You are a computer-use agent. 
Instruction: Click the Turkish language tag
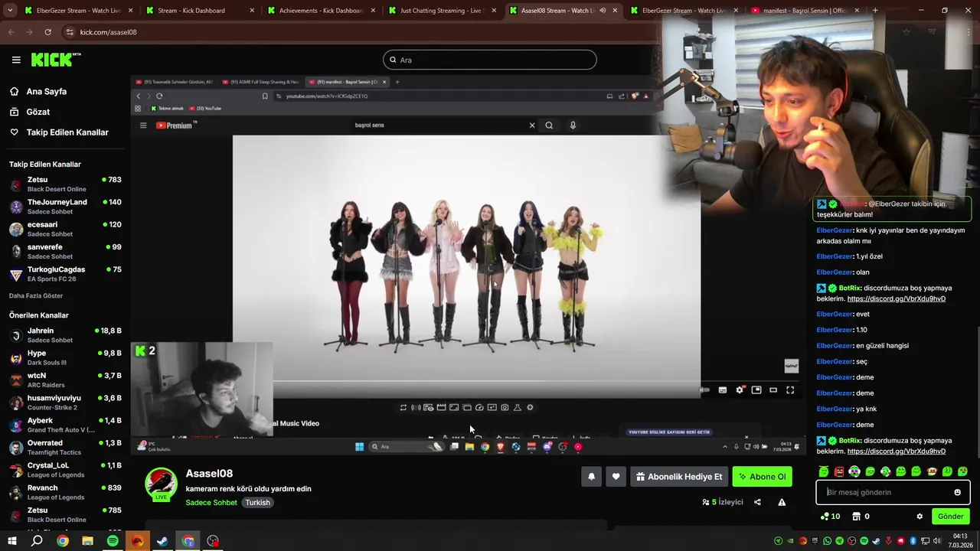click(257, 503)
